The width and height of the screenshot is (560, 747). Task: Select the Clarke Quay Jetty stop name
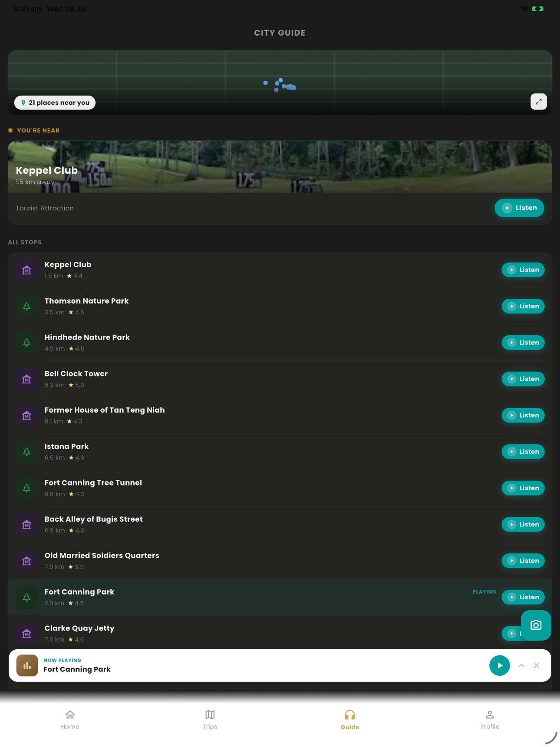(79, 628)
